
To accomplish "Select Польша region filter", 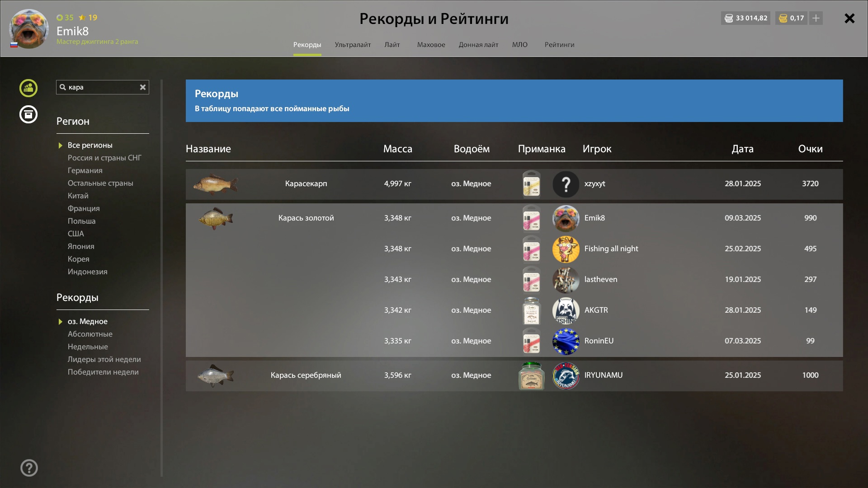I will pos(81,221).
